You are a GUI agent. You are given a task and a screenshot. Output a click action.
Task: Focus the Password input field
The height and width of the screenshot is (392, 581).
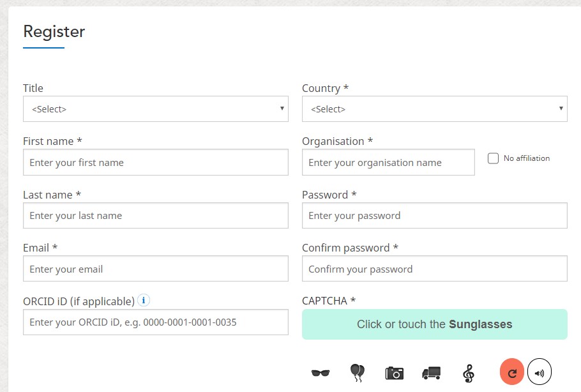click(434, 216)
